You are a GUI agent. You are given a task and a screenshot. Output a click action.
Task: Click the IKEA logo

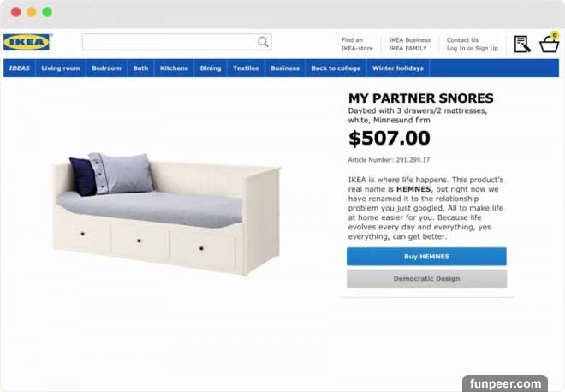27,42
